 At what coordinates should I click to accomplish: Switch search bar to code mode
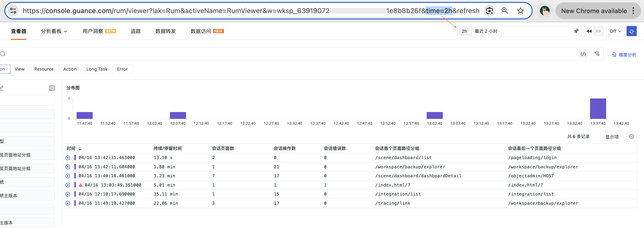pyautogui.click(x=583, y=54)
